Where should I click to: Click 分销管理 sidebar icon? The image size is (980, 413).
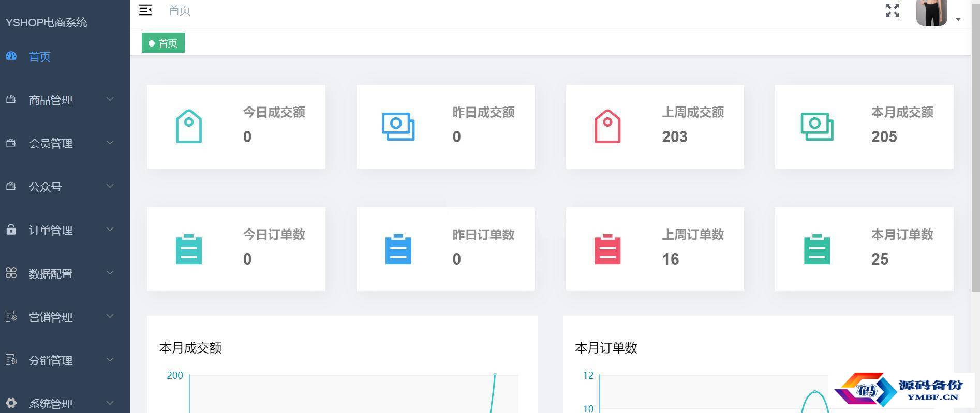[11, 360]
